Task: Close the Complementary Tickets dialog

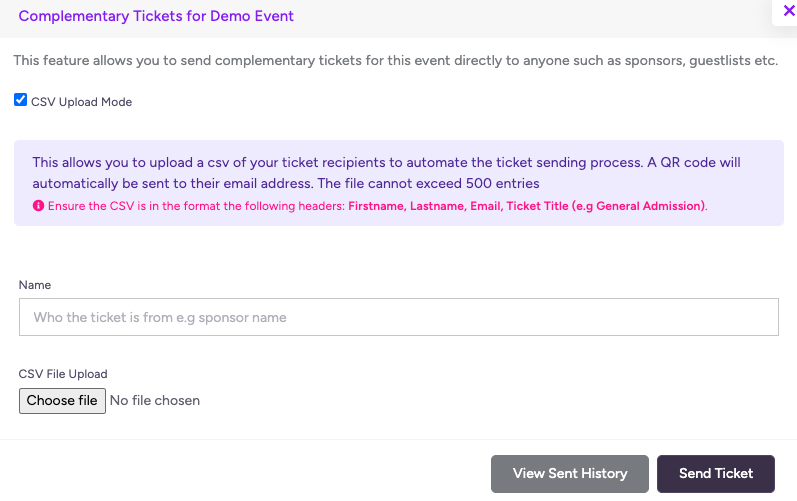Action: (788, 10)
